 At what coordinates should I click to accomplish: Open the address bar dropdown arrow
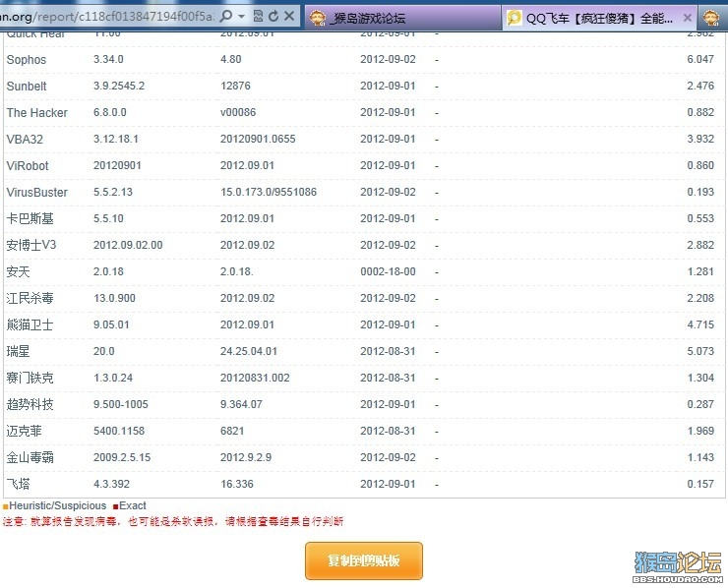241,17
